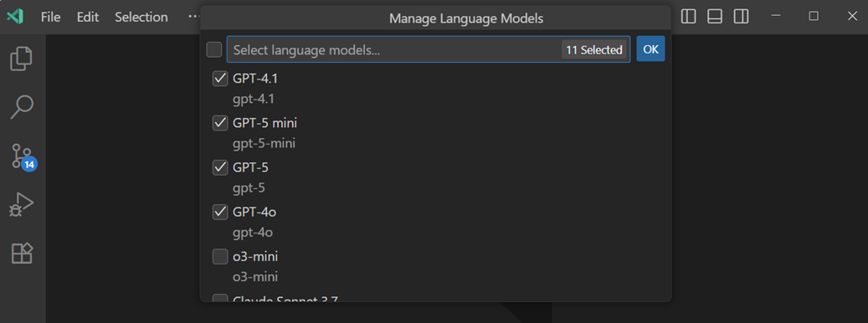Uncheck the GPT-4o model checkbox
This screenshot has height=323, width=868.
pyautogui.click(x=220, y=212)
